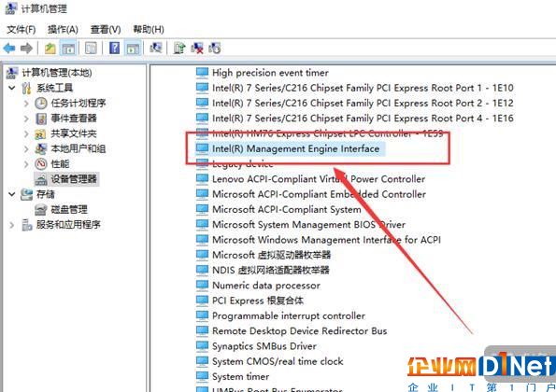The image size is (556, 392).
Task: Select Numeric data processor device
Action: click(266, 286)
